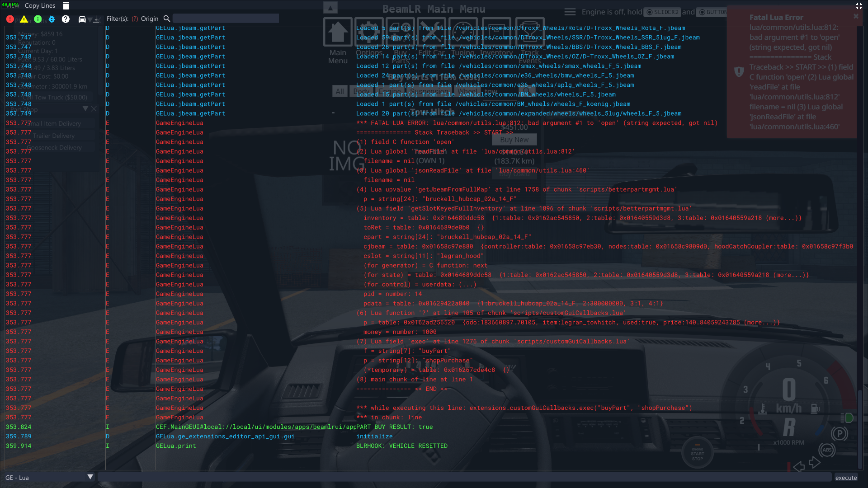
Task: Click the scroll-to-bottom download arrow icon
Action: (x=96, y=19)
